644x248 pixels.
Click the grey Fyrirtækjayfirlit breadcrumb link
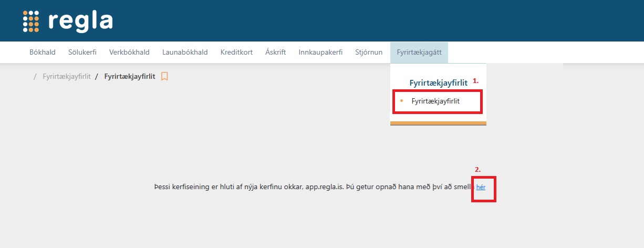coord(67,76)
